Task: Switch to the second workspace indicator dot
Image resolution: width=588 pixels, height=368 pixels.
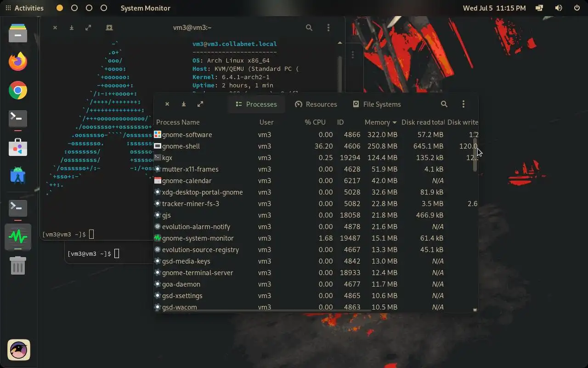Action: [74, 8]
